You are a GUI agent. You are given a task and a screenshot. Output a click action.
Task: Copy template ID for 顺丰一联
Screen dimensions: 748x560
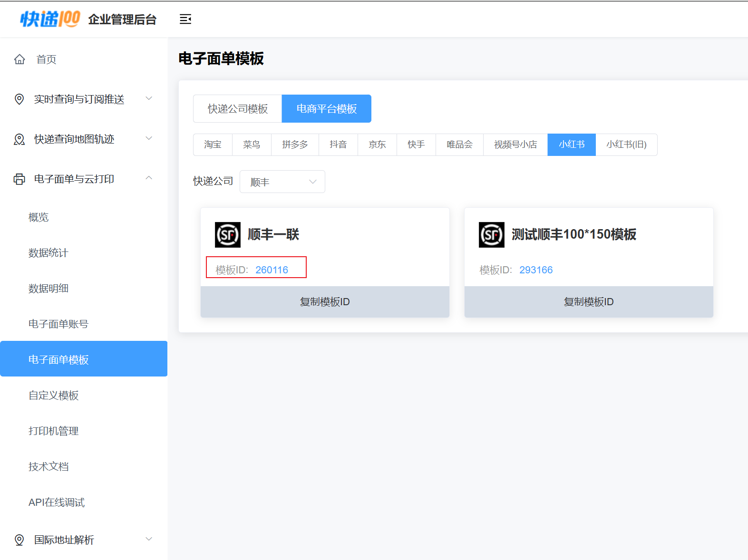325,302
